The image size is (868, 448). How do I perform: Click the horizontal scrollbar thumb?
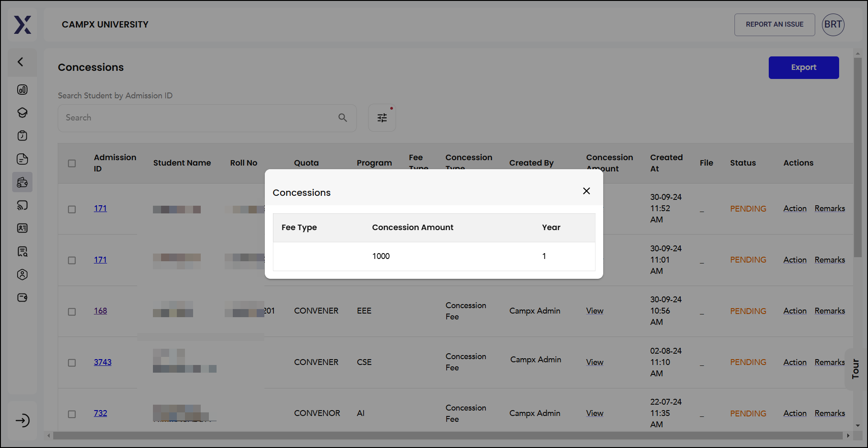[448, 436]
